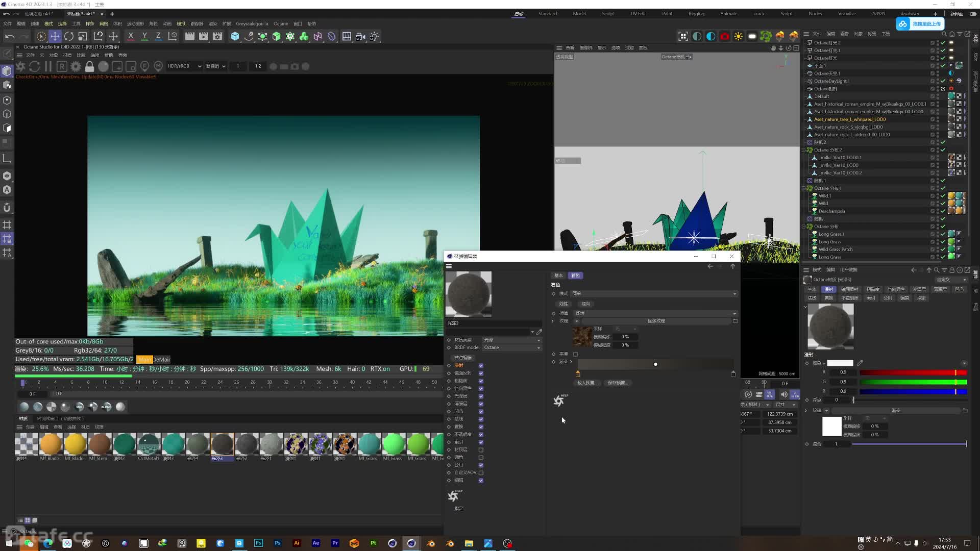Open Illustrator from the taskbar
The image size is (980, 551).
click(297, 543)
